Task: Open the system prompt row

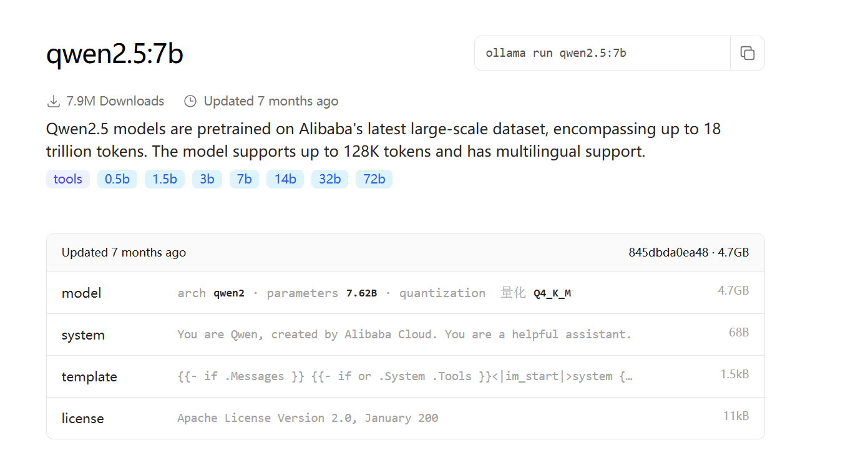Action: click(406, 335)
